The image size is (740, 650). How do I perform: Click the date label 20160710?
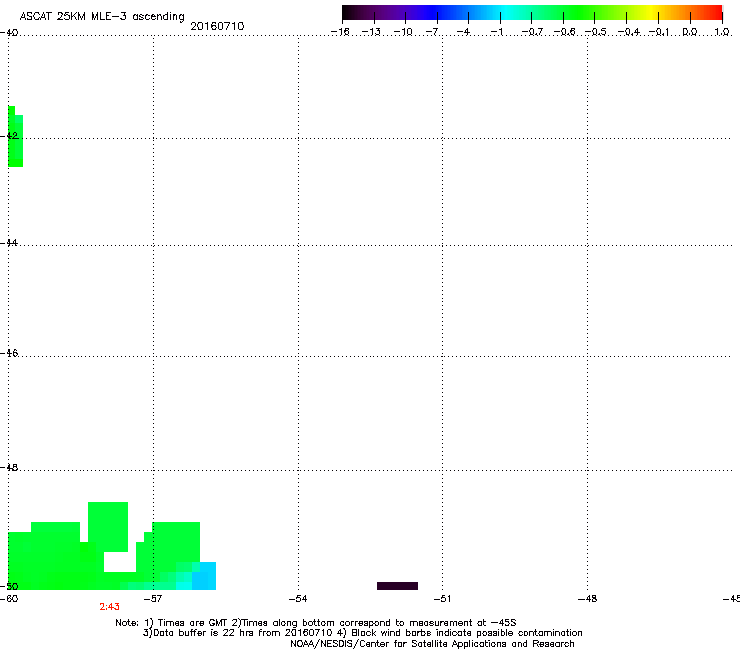217,26
